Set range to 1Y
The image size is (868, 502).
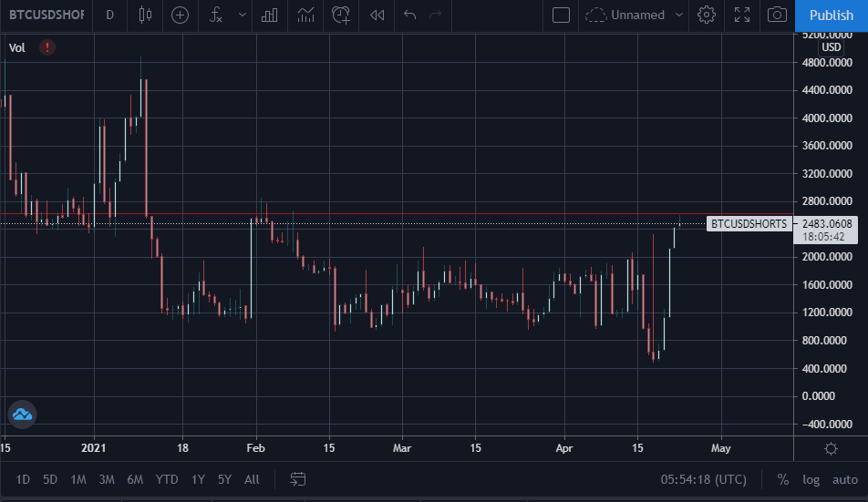click(198, 479)
